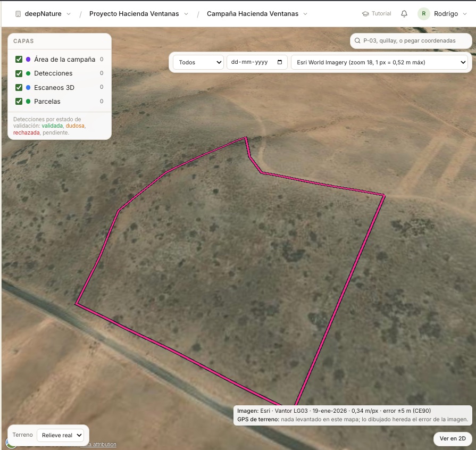
Task: Click the magnifier search icon
Action: pos(357,40)
